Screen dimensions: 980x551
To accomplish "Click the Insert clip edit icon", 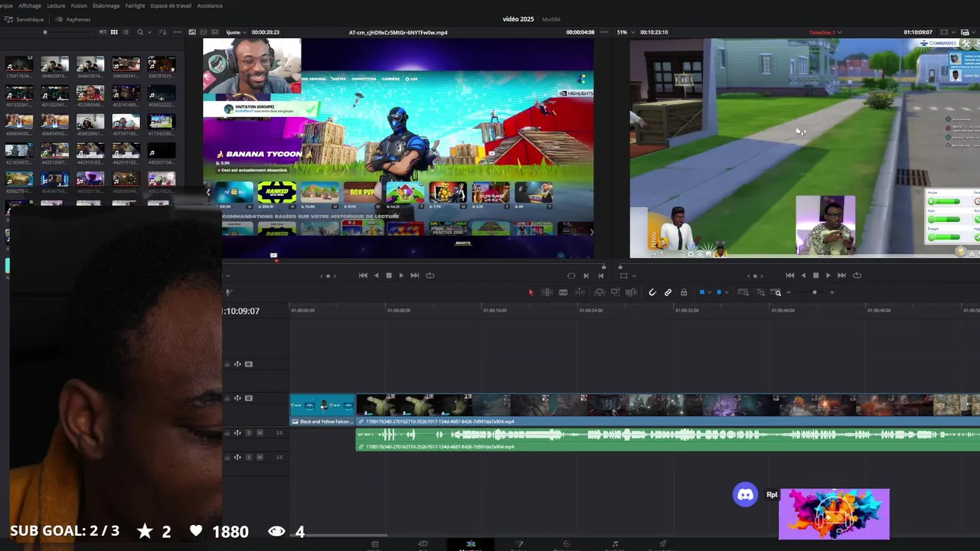I will [599, 292].
